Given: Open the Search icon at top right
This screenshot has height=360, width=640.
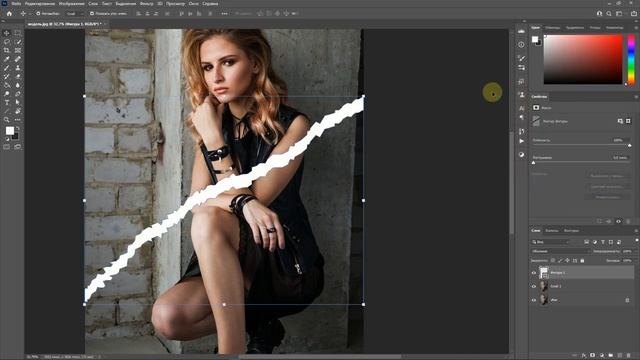Looking at the screenshot, I should [609, 13].
